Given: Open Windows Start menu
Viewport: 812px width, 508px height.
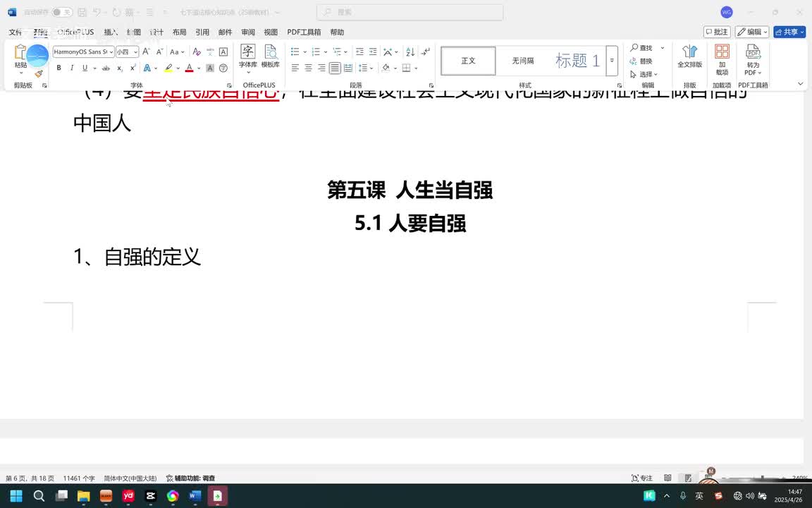Looking at the screenshot, I should point(16,496).
